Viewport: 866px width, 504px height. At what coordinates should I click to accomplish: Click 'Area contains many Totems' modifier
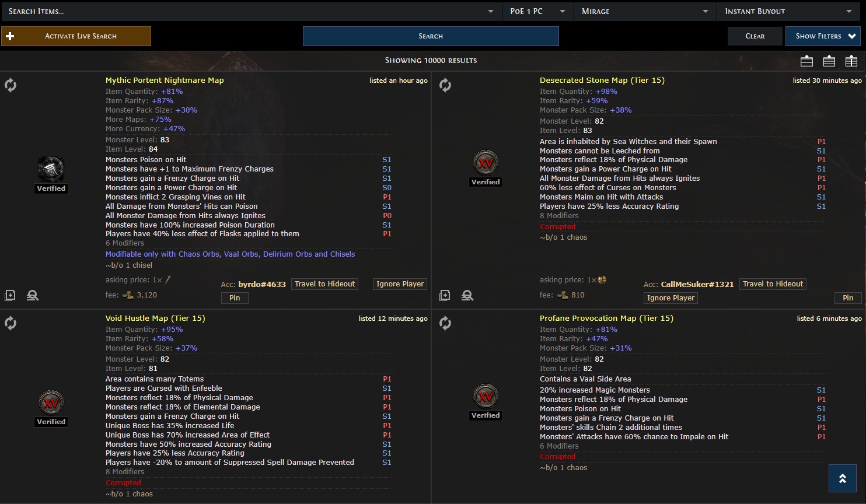pyautogui.click(x=155, y=379)
